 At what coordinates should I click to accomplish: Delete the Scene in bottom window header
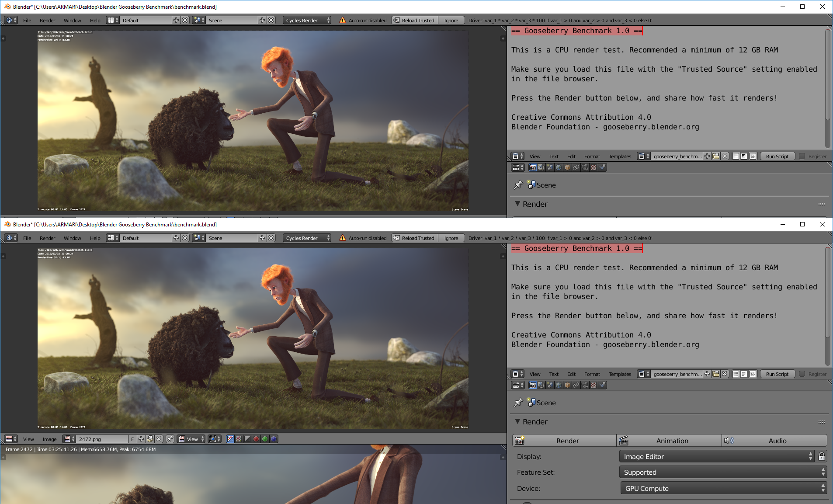pyautogui.click(x=271, y=238)
